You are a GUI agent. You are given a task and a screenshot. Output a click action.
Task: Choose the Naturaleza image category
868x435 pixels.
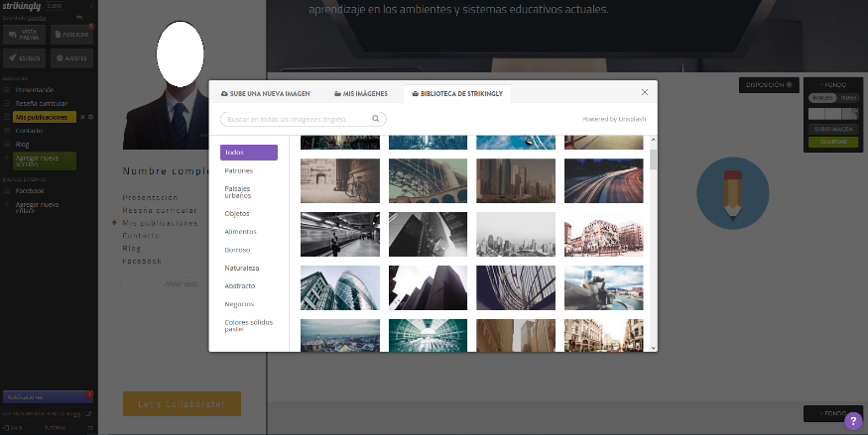(x=241, y=268)
